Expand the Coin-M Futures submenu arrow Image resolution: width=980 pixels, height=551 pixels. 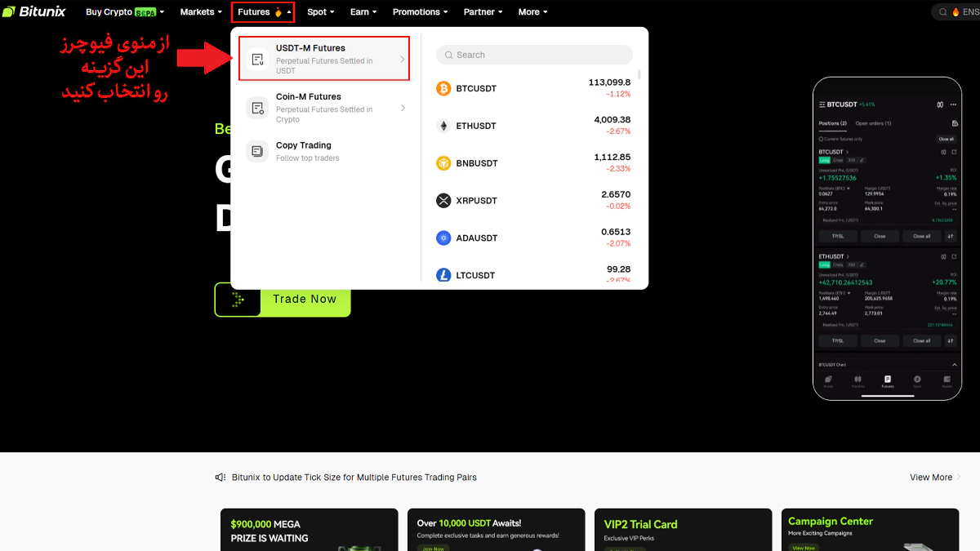(x=403, y=108)
